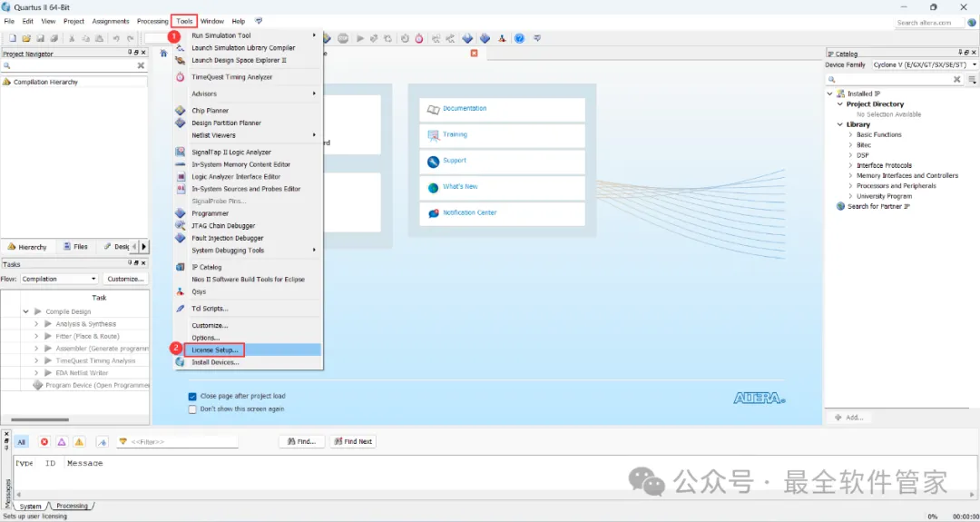Clear the Project Navigator search with X
The width and height of the screenshot is (980, 522).
(x=141, y=65)
